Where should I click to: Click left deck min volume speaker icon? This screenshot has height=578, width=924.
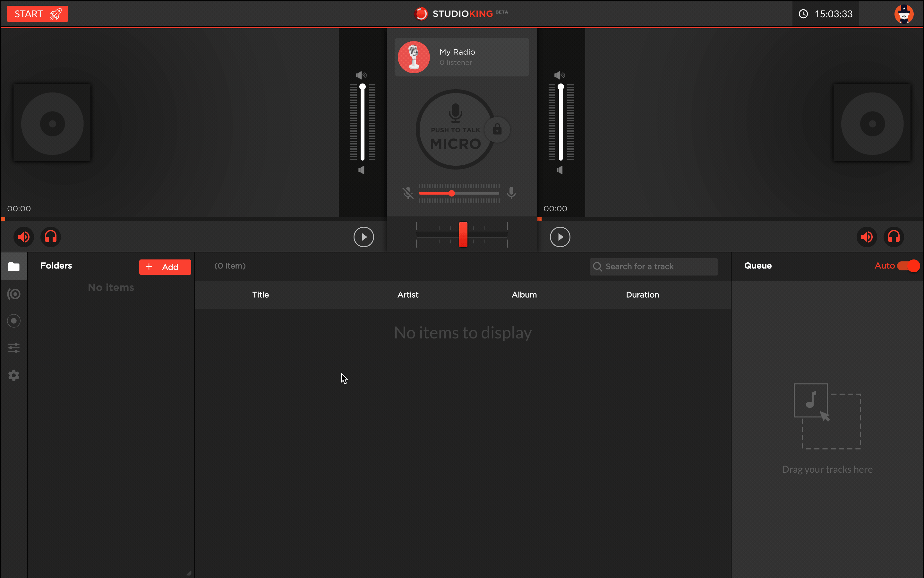[361, 170]
